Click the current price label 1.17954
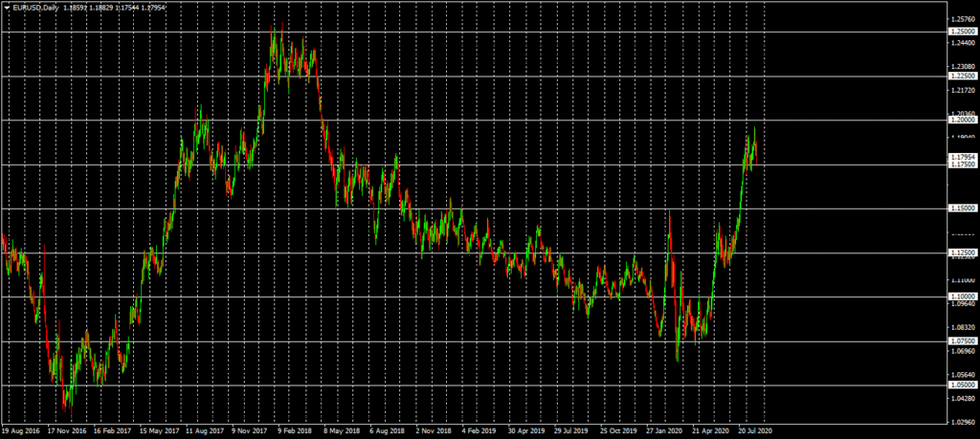 tap(963, 157)
